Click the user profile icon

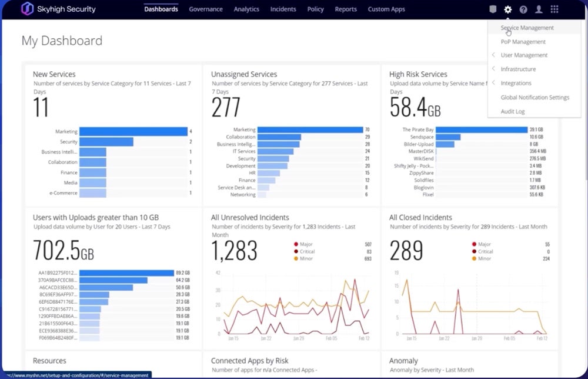(538, 9)
